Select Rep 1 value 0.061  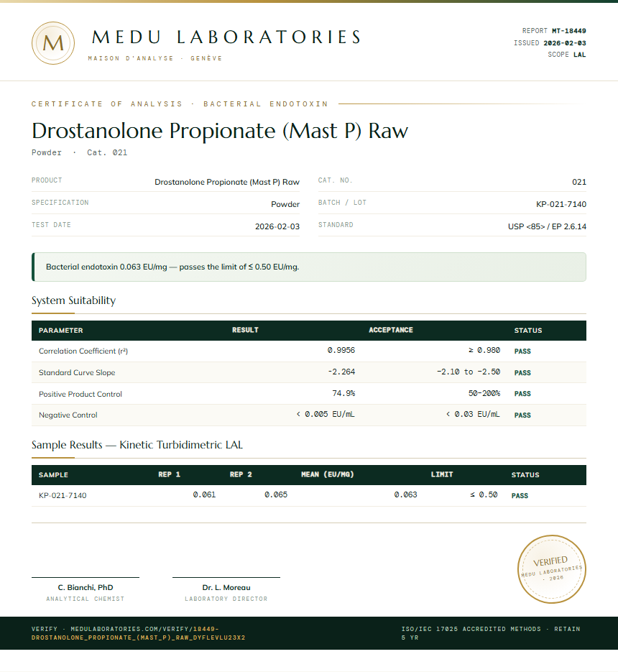[204, 494]
